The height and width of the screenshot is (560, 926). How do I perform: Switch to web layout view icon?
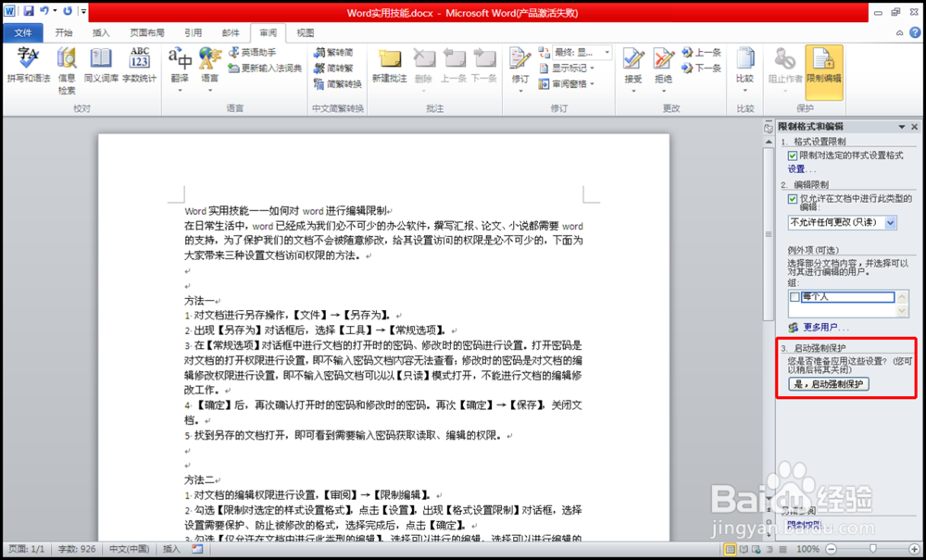coord(757,550)
